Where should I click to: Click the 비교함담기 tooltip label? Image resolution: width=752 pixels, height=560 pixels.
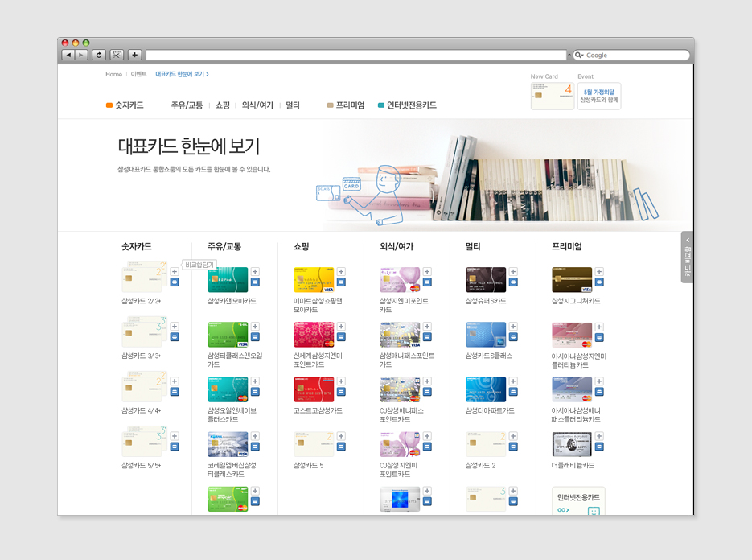(199, 265)
